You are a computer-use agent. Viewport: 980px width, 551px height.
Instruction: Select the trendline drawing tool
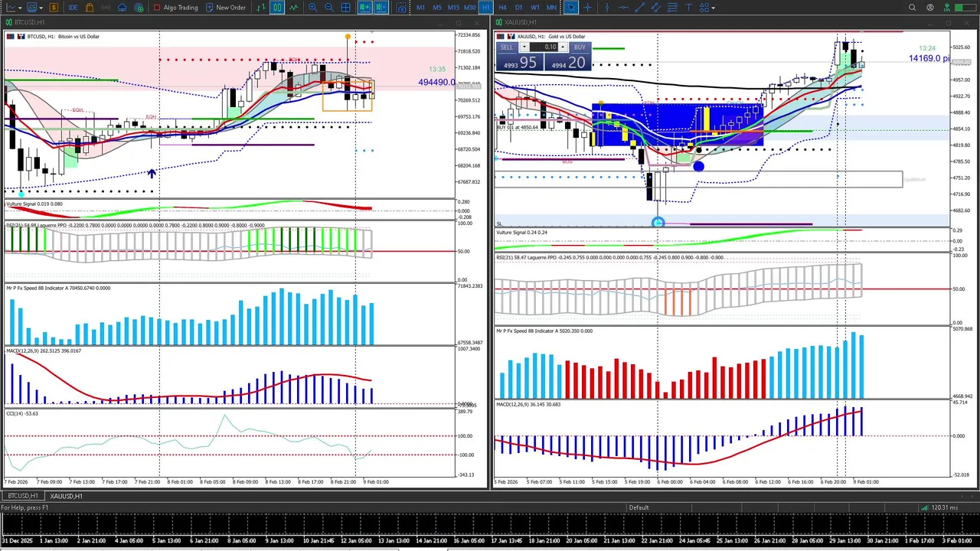click(x=640, y=8)
